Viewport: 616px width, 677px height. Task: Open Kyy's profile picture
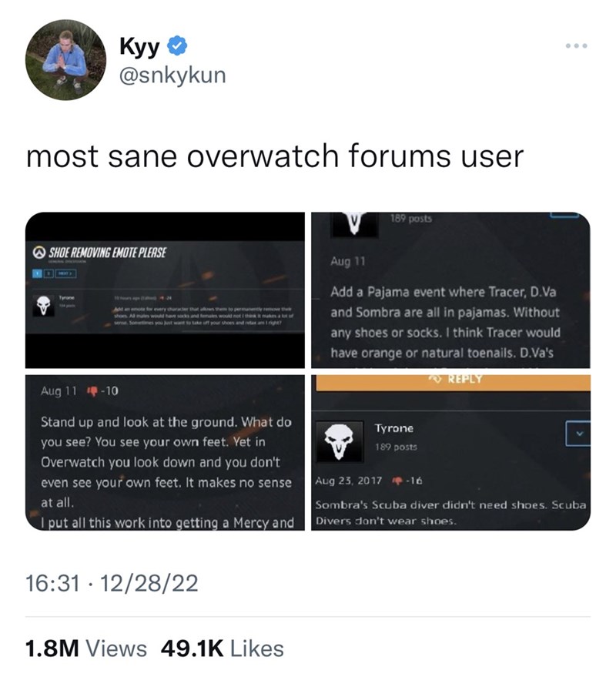coord(66,60)
